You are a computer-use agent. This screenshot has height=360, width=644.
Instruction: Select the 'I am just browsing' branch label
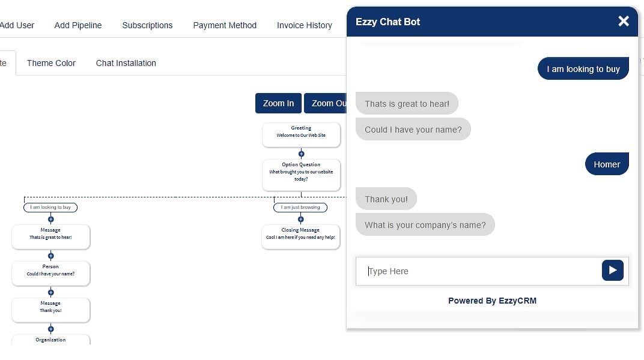[x=300, y=207]
